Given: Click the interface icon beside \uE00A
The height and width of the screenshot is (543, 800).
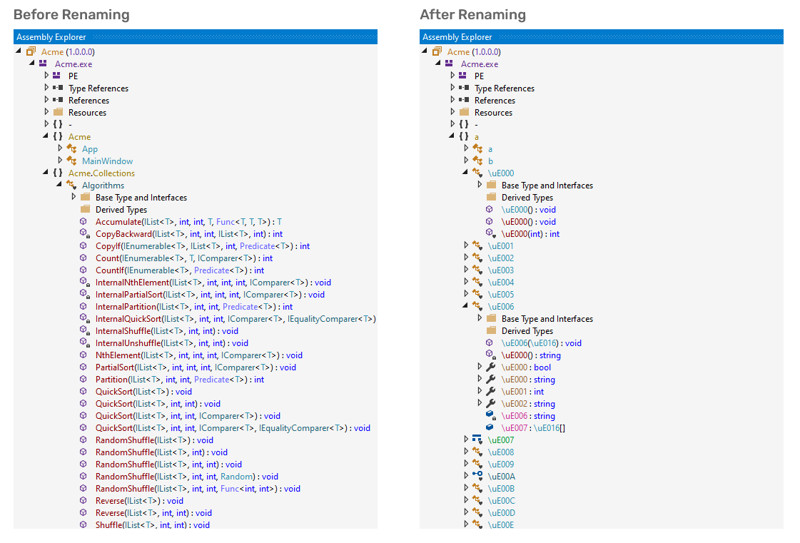Looking at the screenshot, I should click(x=478, y=476).
